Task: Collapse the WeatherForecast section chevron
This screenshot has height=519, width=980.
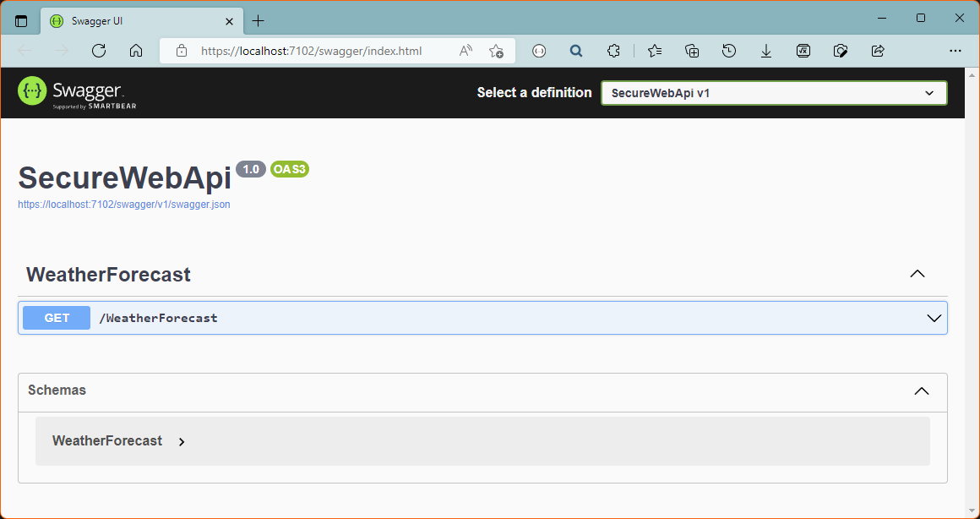Action: coord(917,274)
